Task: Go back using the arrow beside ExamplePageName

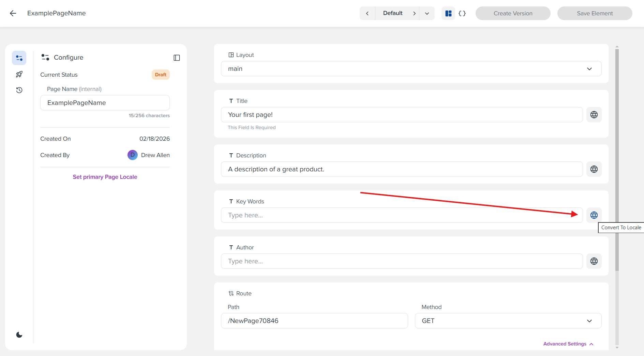Action: coord(13,13)
